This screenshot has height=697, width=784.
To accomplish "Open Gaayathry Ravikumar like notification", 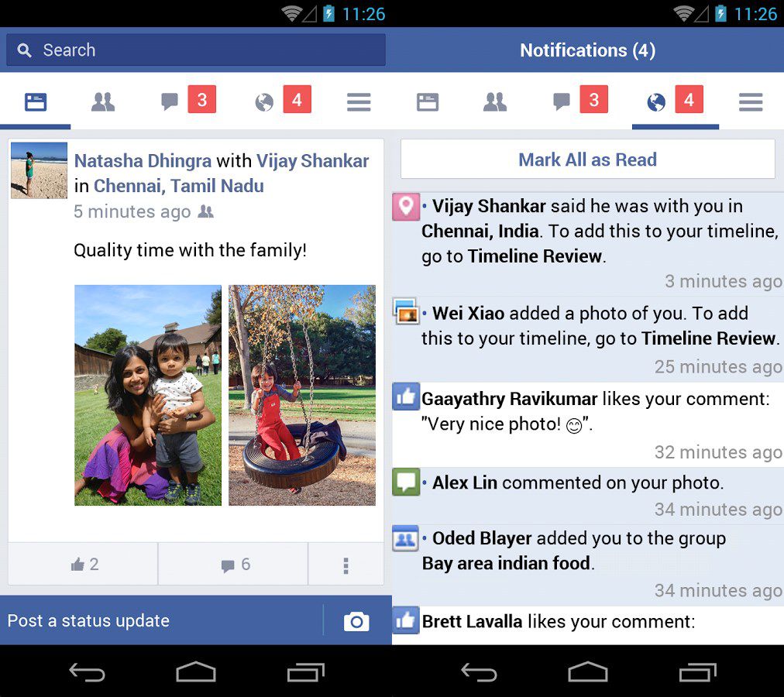I will click(x=588, y=424).
